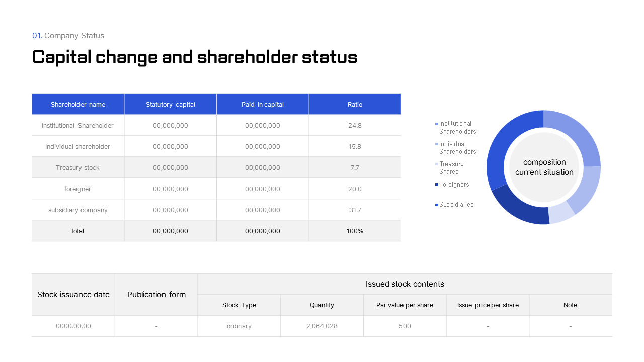This screenshot has height=362, width=644.
Task: Select the 'Foreigners' legend label
Action: [x=454, y=185]
